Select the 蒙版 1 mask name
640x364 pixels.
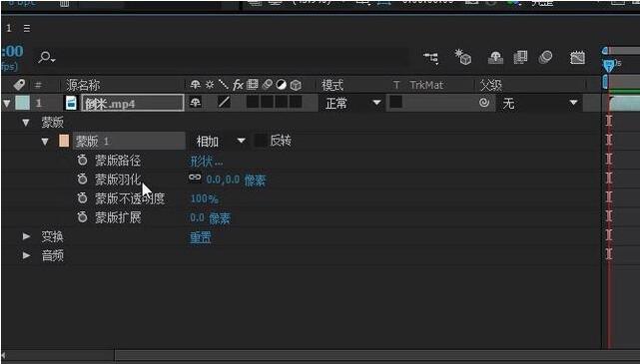click(x=92, y=142)
